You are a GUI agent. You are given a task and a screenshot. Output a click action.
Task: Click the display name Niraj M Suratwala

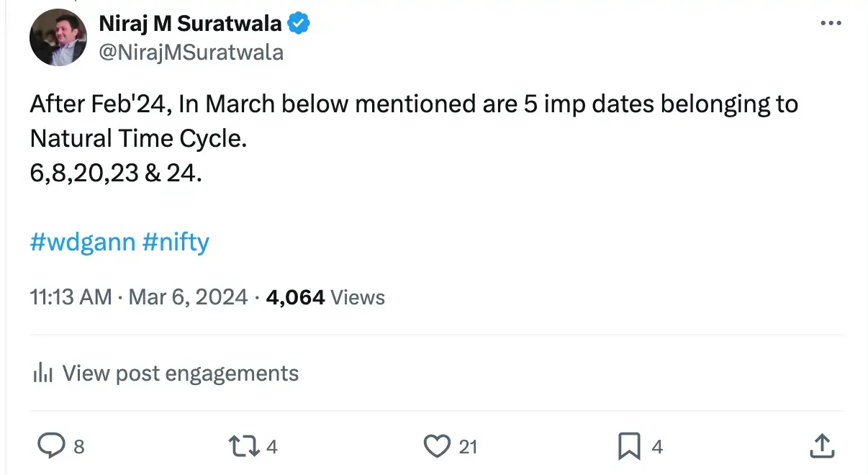click(190, 24)
